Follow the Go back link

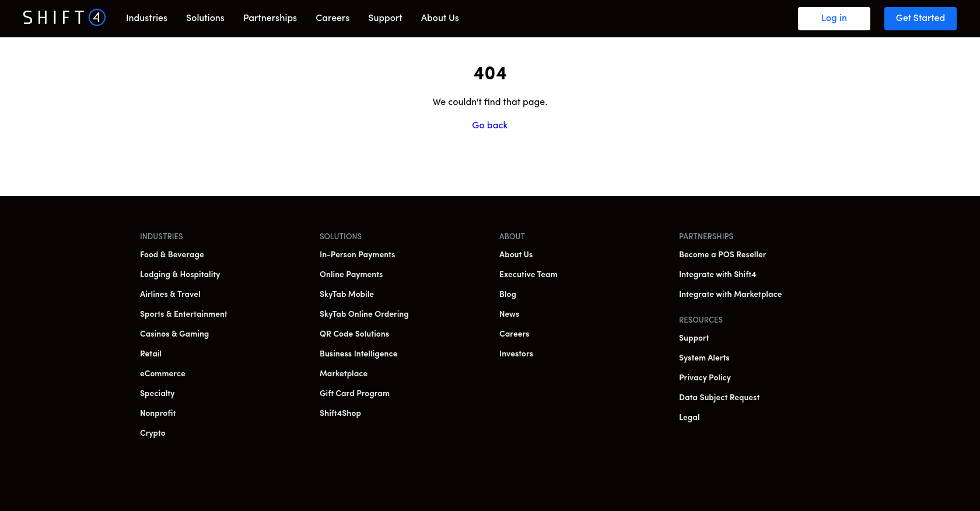point(490,125)
